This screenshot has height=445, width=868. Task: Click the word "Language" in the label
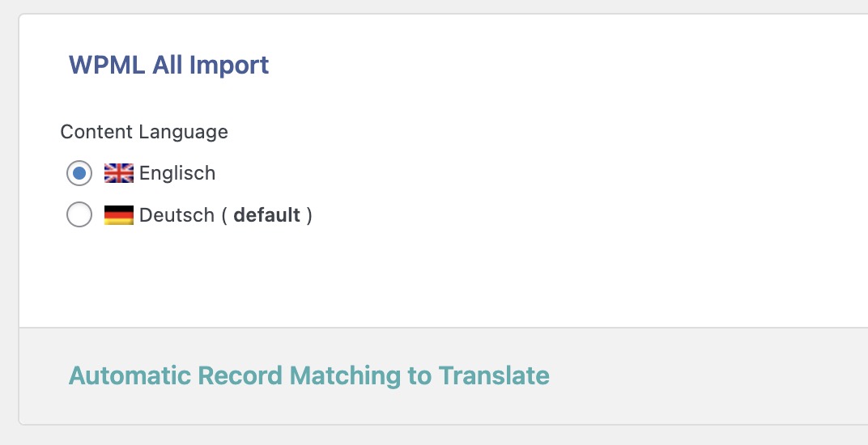coord(183,132)
